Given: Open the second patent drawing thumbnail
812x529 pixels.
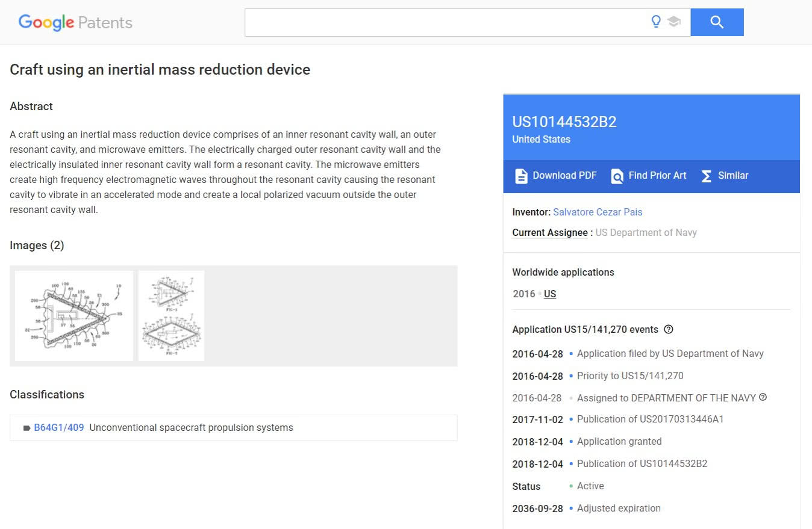Looking at the screenshot, I should [x=171, y=316].
